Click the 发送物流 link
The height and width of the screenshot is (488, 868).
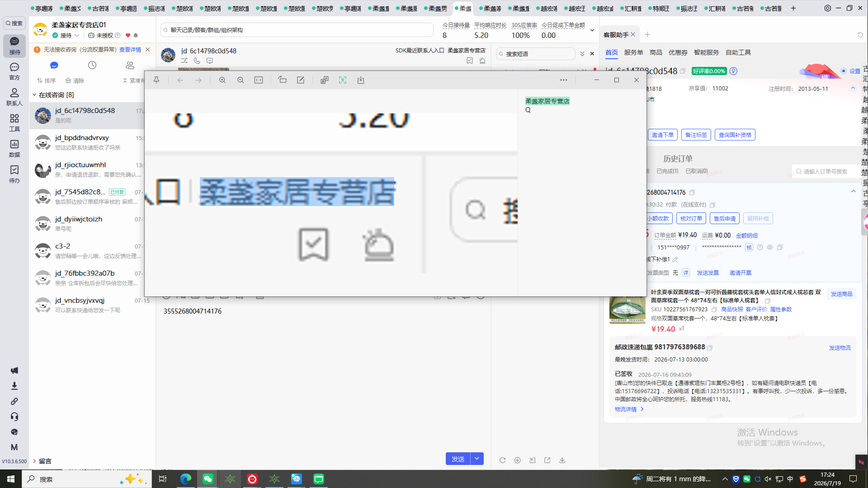[840, 347]
